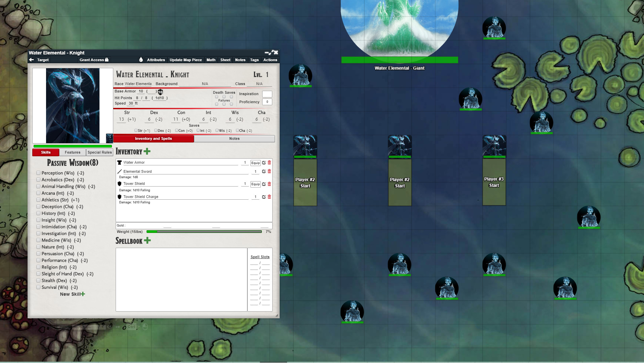
Task: Click the New Skill plus icon
Action: (83, 294)
